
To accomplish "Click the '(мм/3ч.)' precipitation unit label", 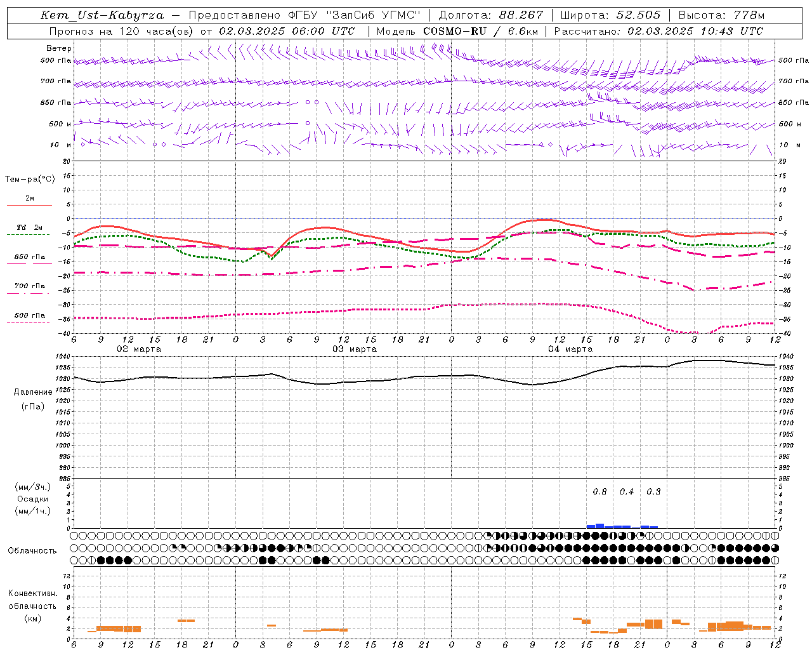I will coord(33,487).
